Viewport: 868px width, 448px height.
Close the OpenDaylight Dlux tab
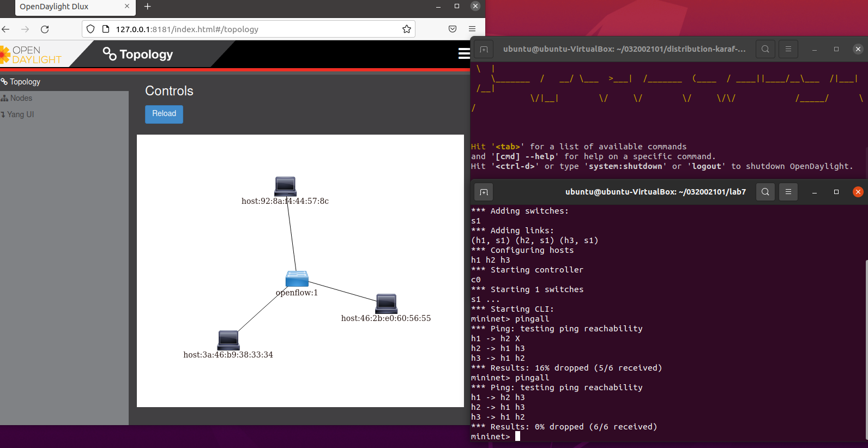pyautogui.click(x=127, y=7)
